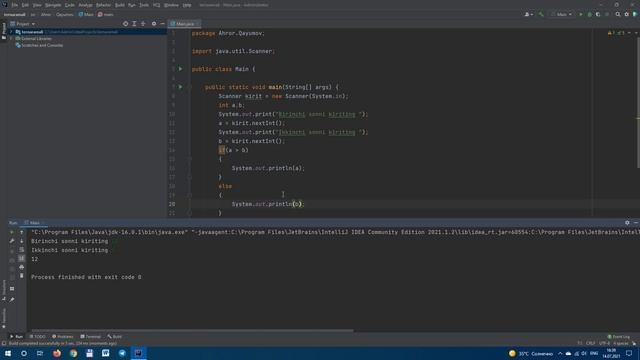Select Main tab in Run panel

coord(34,223)
